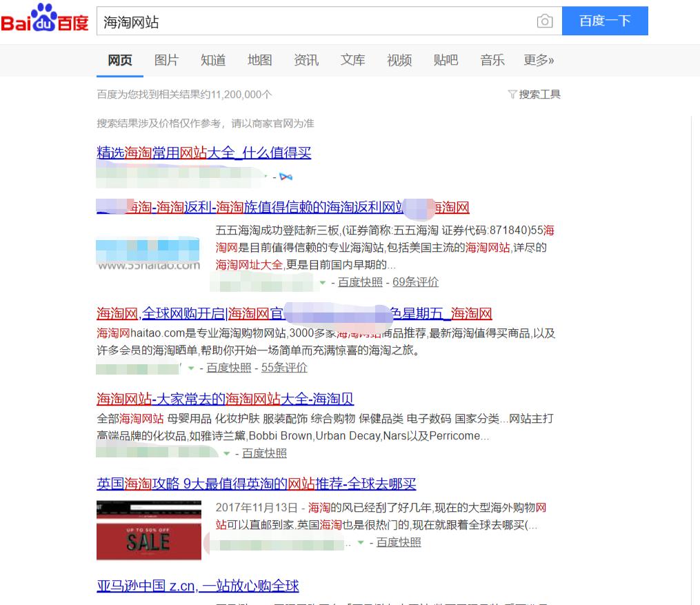Open result 海淘网站大全-海淘贝
The height and width of the screenshot is (605, 700).
tap(225, 399)
